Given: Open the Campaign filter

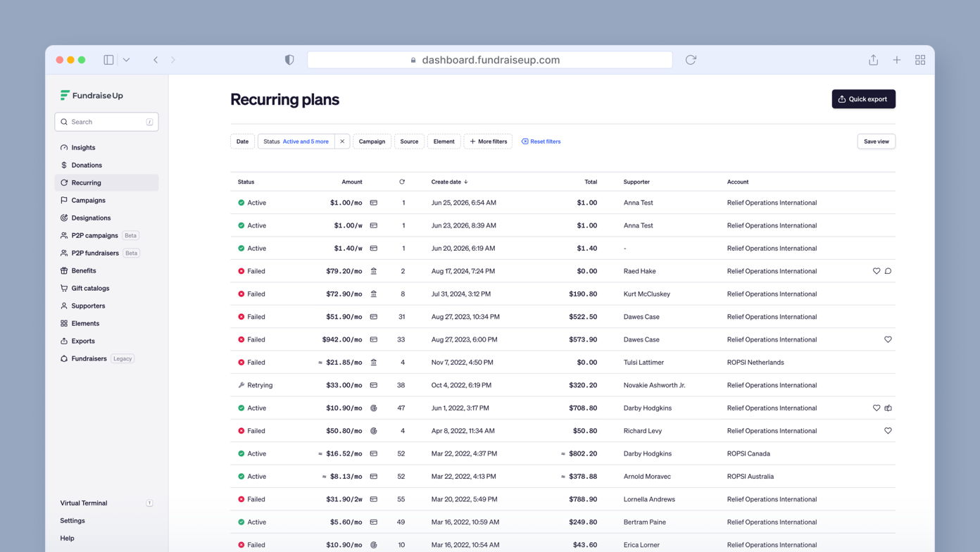Looking at the screenshot, I should tap(372, 142).
